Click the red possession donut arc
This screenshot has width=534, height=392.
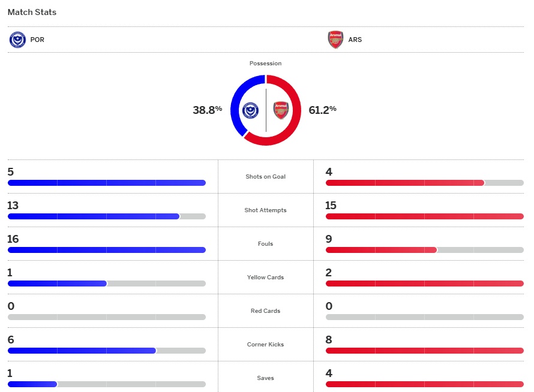coord(295,120)
